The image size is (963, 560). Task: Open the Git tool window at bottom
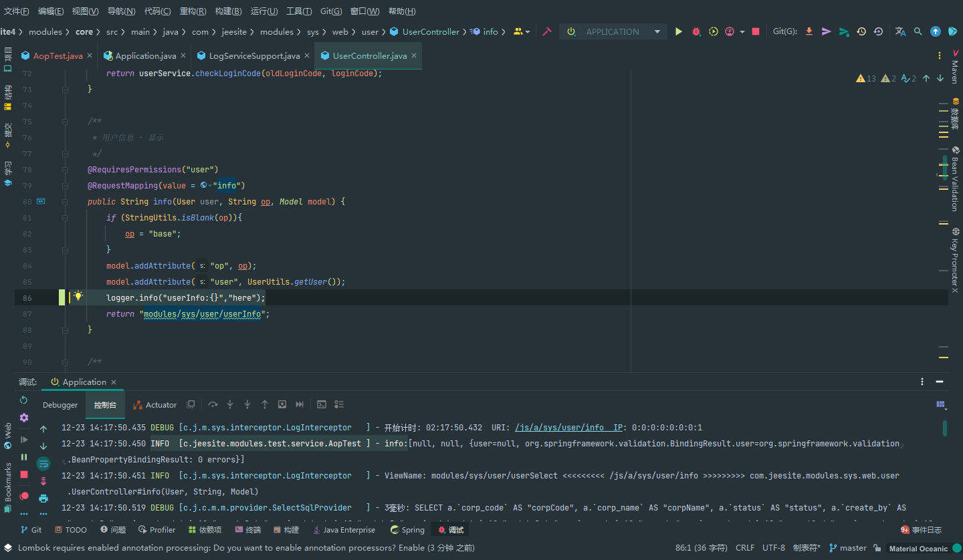(30, 530)
